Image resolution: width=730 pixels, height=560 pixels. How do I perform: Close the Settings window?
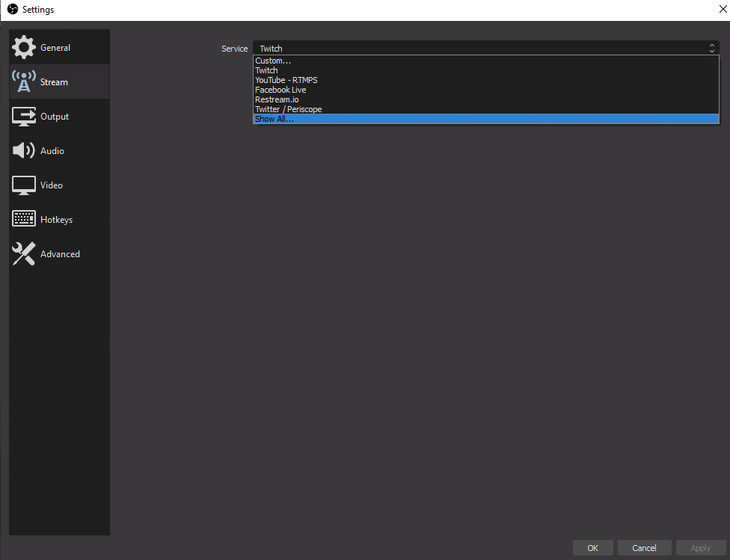(723, 9)
